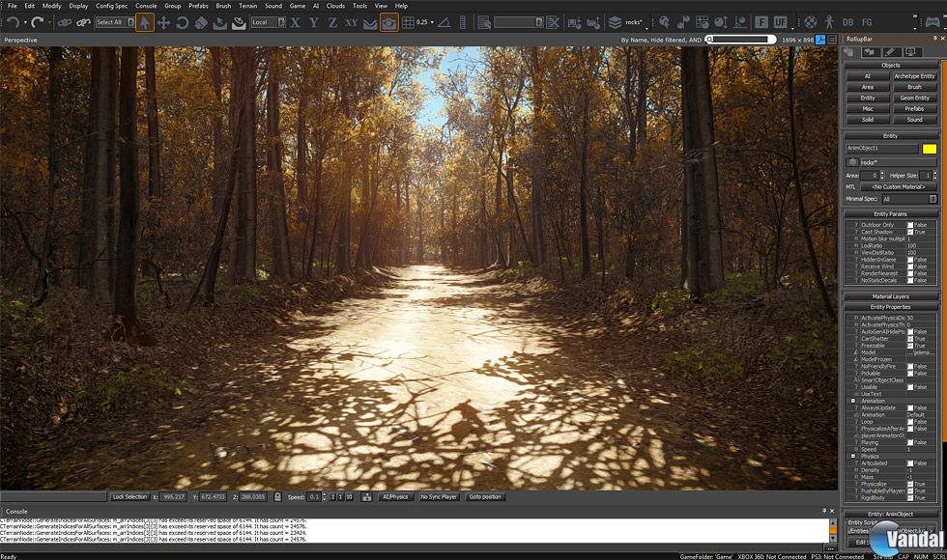The height and width of the screenshot is (560, 947).
Task: Enable the Receive Wind checkbox
Action: (910, 266)
